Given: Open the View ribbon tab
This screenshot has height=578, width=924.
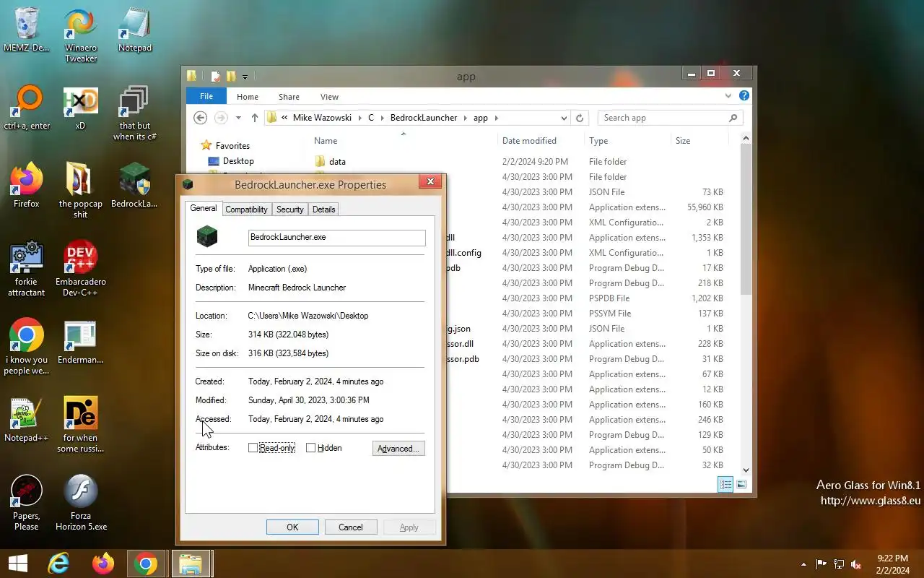Looking at the screenshot, I should pyautogui.click(x=329, y=97).
